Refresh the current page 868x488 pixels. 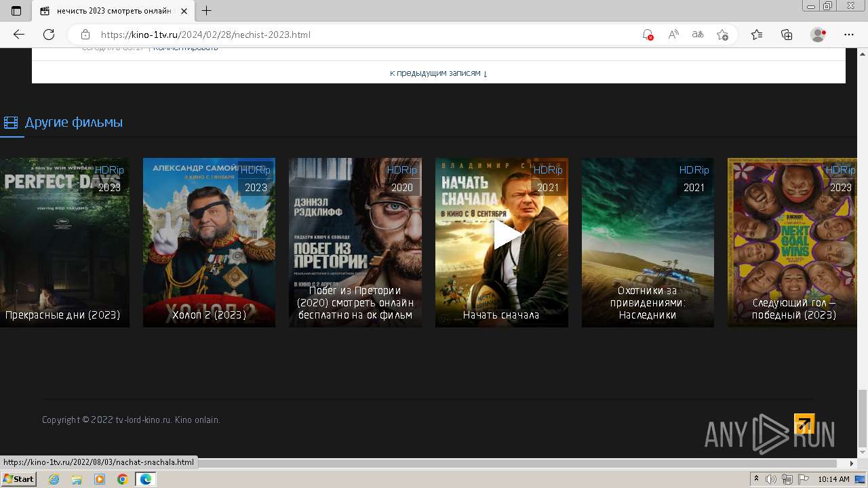click(49, 35)
